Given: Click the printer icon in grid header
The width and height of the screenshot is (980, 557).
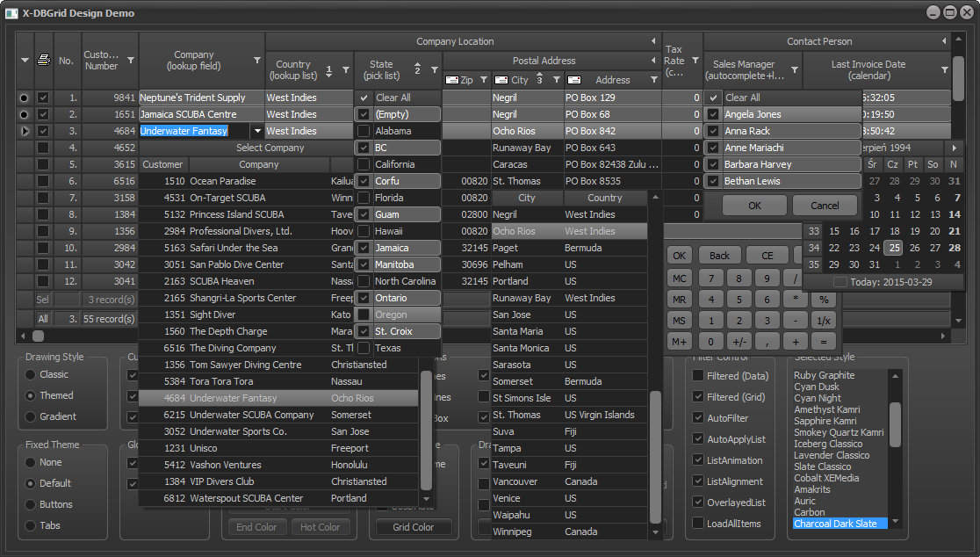Looking at the screenshot, I should [x=43, y=61].
